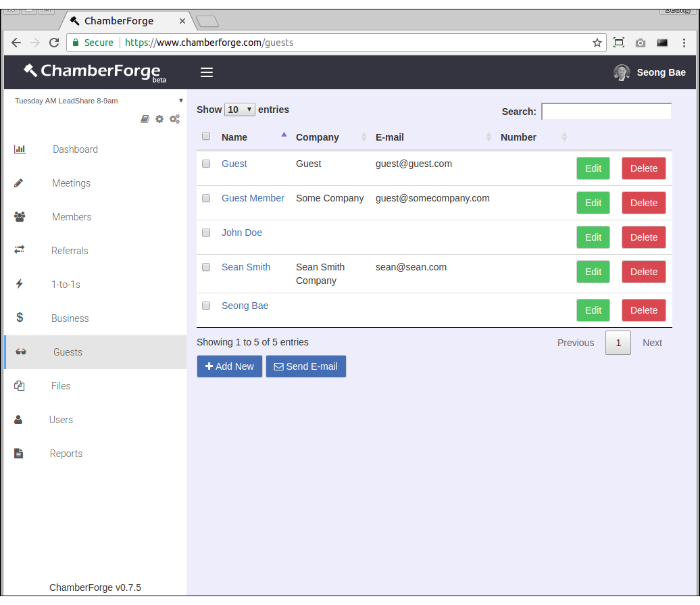Open the single-gear settings icon in the sidebar
This screenshot has width=700, height=605.
pyautogui.click(x=159, y=119)
